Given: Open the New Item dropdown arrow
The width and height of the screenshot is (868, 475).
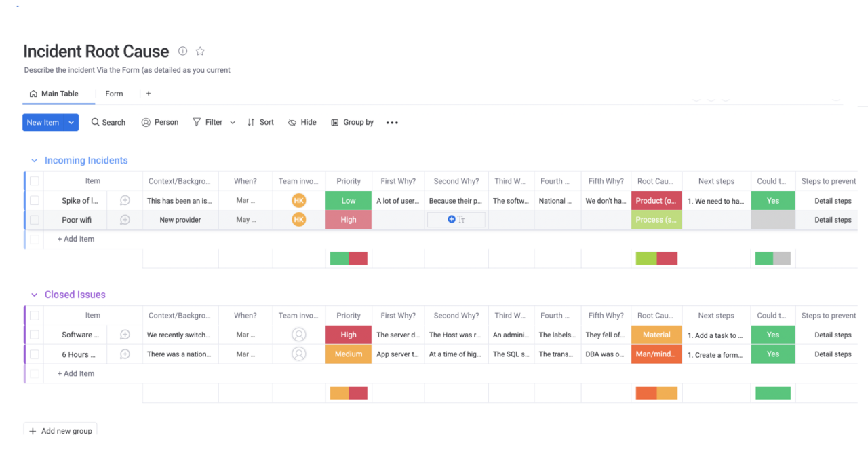Looking at the screenshot, I should coord(71,123).
